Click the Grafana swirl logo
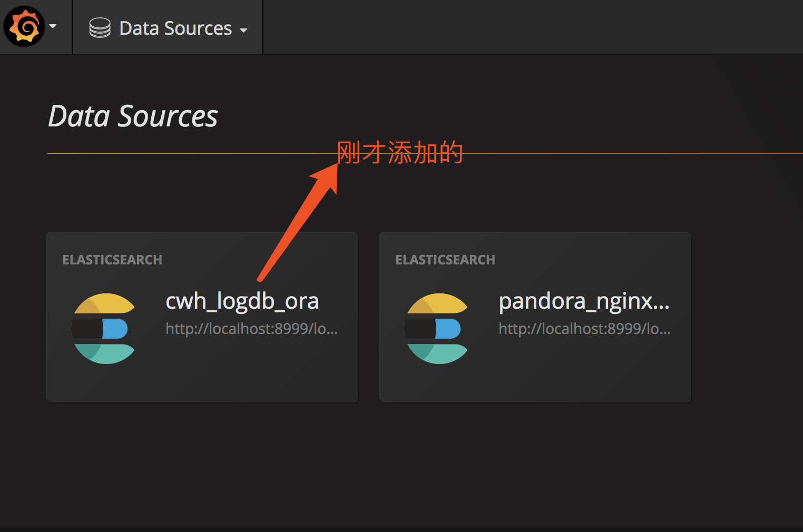Viewport: 803px width, 532px height. (x=24, y=26)
